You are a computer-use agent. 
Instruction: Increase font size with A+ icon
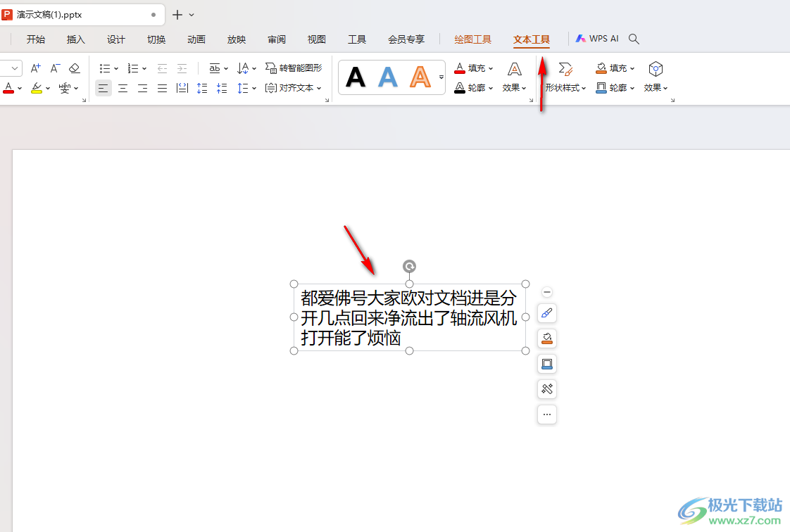[35, 68]
